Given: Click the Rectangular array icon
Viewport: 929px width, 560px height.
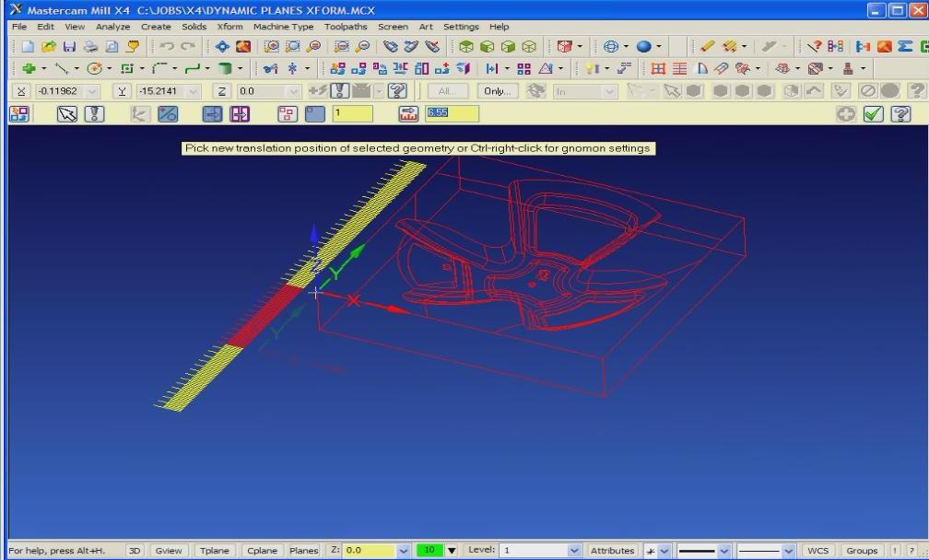Looking at the screenshot, I should click(x=523, y=69).
